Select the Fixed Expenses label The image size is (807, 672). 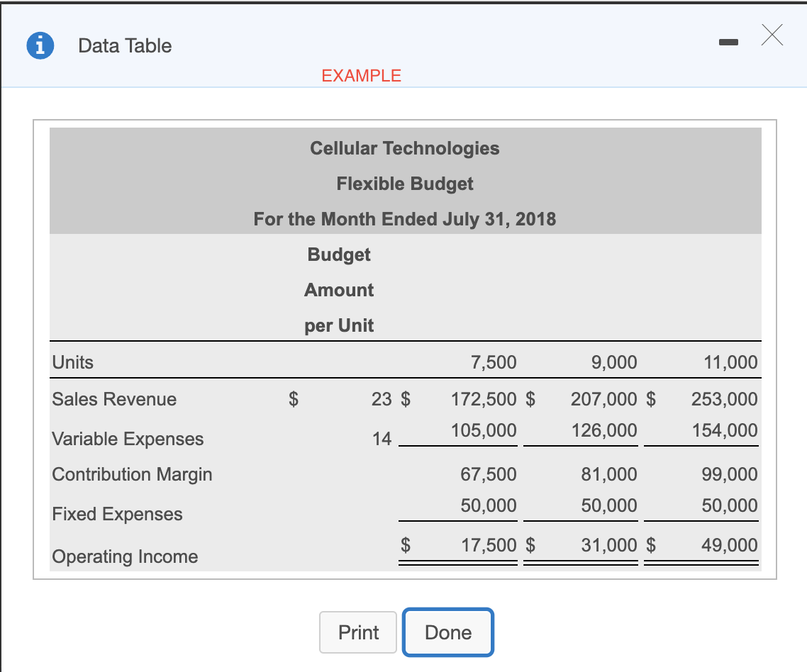click(x=117, y=514)
